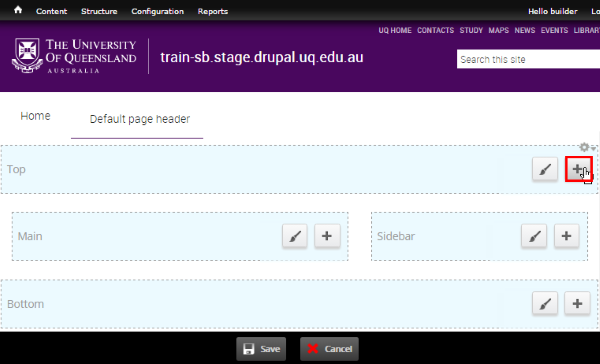Switch to the Home tab
This screenshot has height=364, width=600.
pyautogui.click(x=35, y=116)
